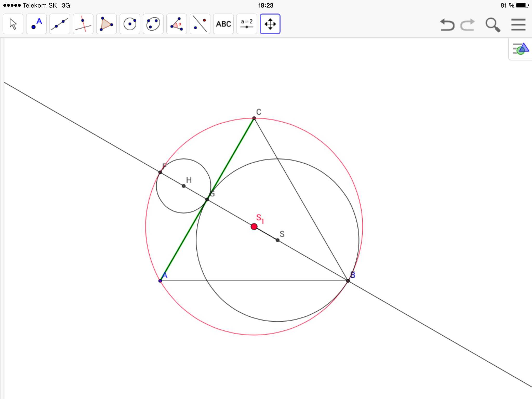The image size is (532, 399).
Task: Undo the last action
Action: 447,25
